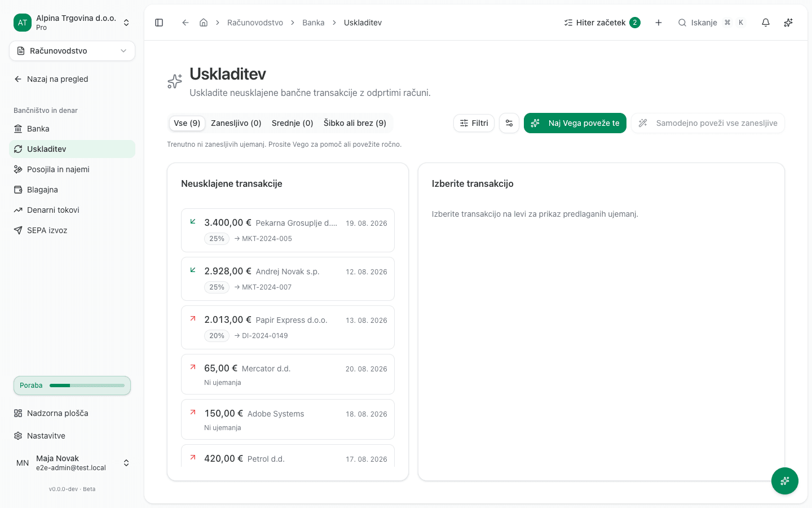The height and width of the screenshot is (508, 812).
Task: Switch to the Vse (9) tab
Action: pyautogui.click(x=187, y=123)
